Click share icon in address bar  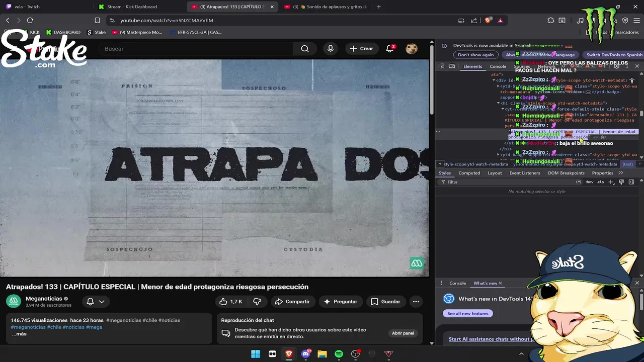click(x=474, y=20)
